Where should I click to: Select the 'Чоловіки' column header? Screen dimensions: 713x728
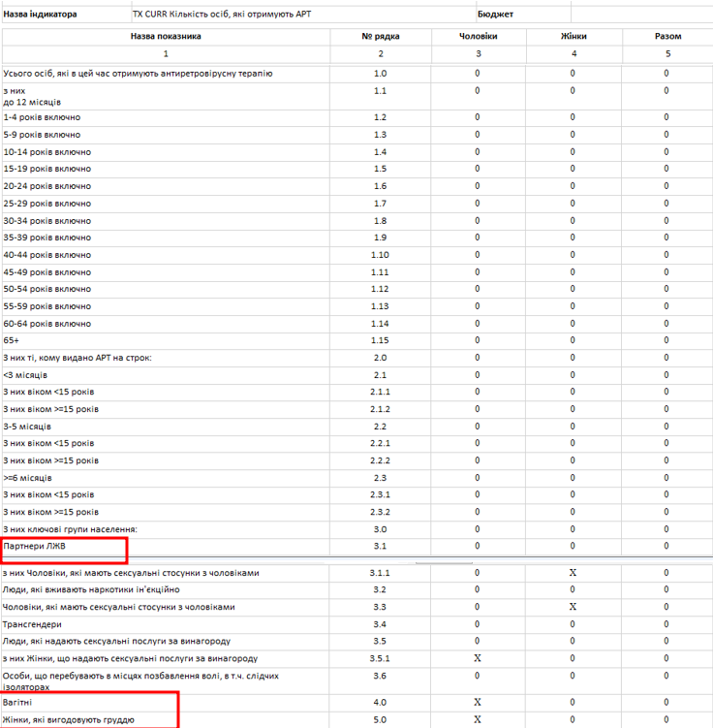(479, 37)
